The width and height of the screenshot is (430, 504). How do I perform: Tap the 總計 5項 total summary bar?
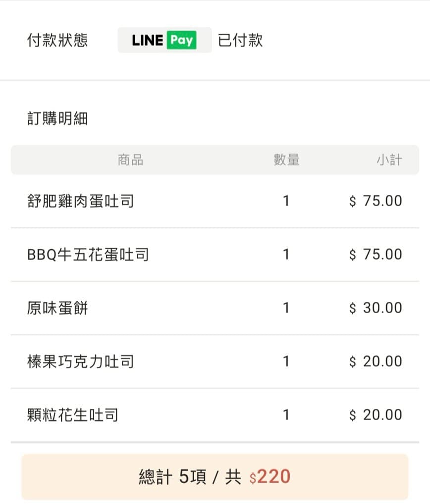click(x=215, y=477)
